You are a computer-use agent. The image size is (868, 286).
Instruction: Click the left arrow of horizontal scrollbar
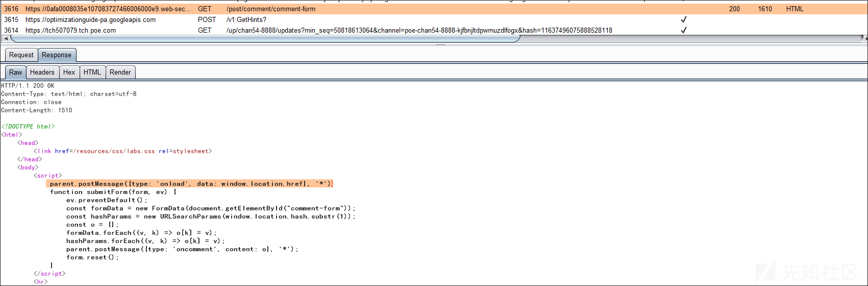coord(6,38)
